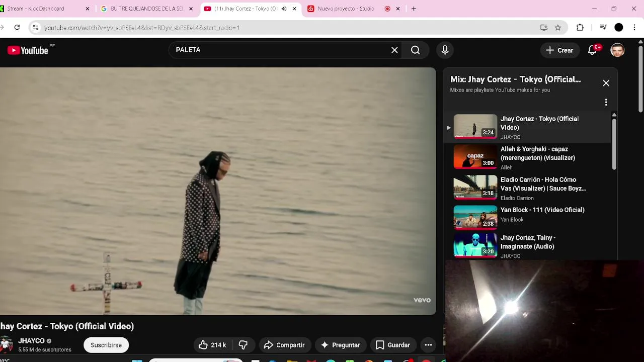Click the Mix playlist scrollbar

614,143
